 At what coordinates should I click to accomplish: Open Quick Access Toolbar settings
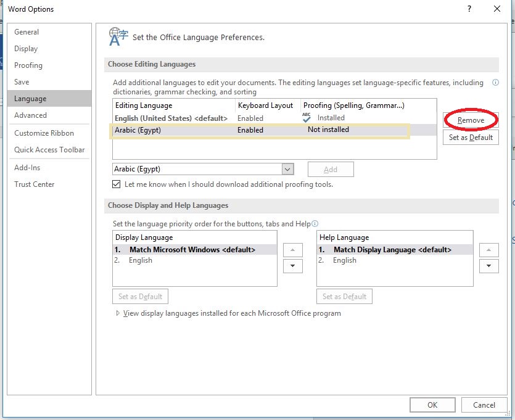[49, 150]
